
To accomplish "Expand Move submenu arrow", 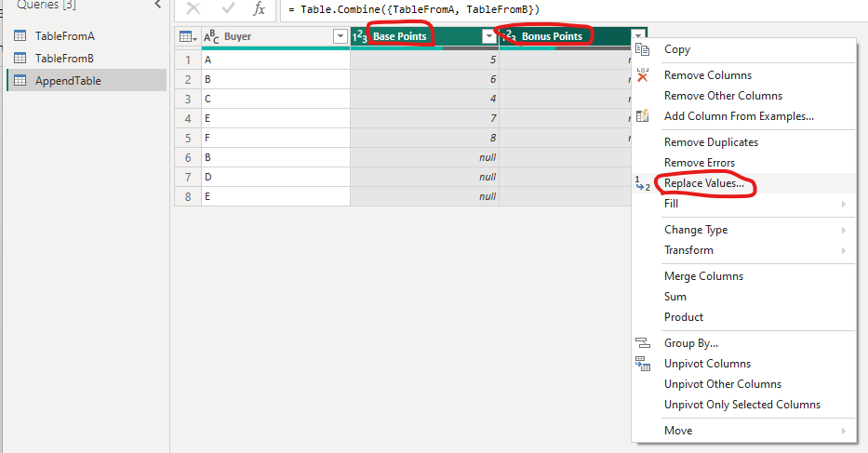I will pos(844,431).
